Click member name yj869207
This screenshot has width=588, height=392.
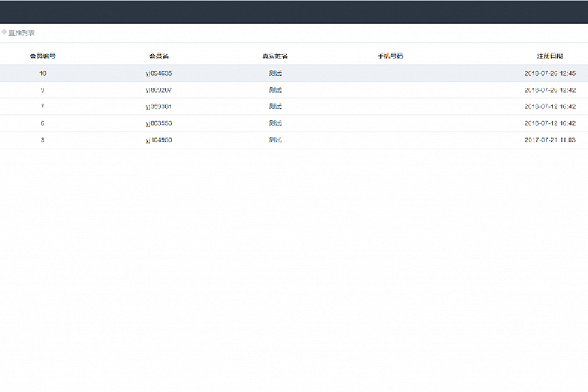click(159, 90)
